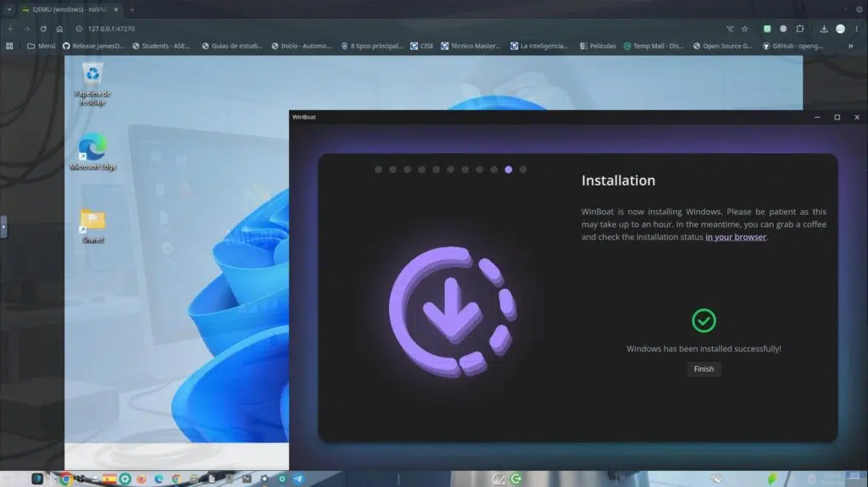
Task: Click the last step indicator dot
Action: point(522,169)
